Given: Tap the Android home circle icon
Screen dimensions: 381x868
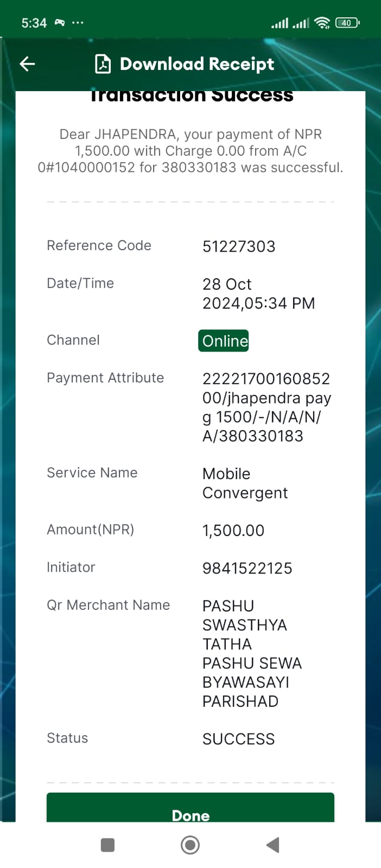Looking at the screenshot, I should (x=190, y=845).
